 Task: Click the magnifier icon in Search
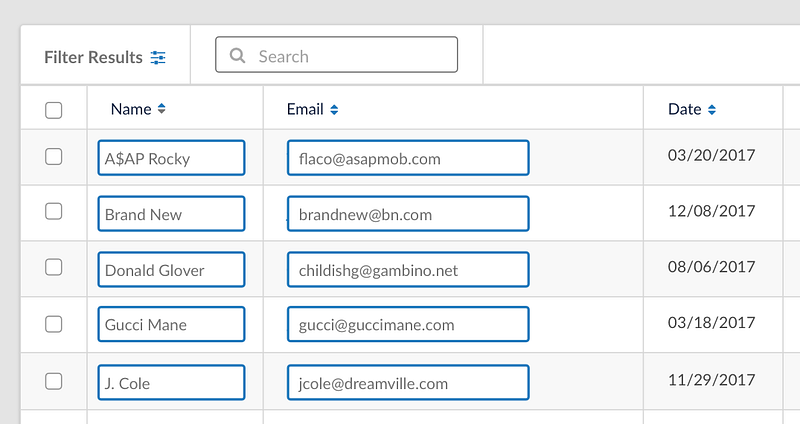pos(237,55)
